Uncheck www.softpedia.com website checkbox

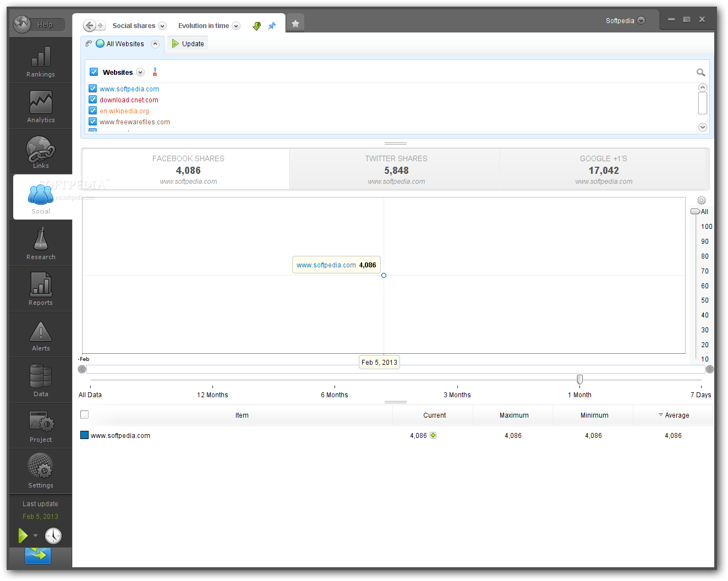coord(93,89)
